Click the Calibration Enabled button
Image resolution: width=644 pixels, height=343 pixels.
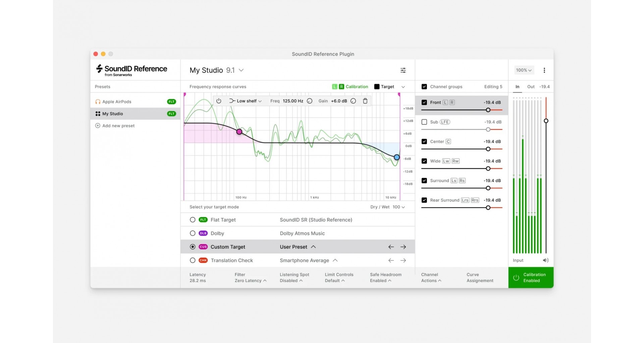tap(531, 278)
